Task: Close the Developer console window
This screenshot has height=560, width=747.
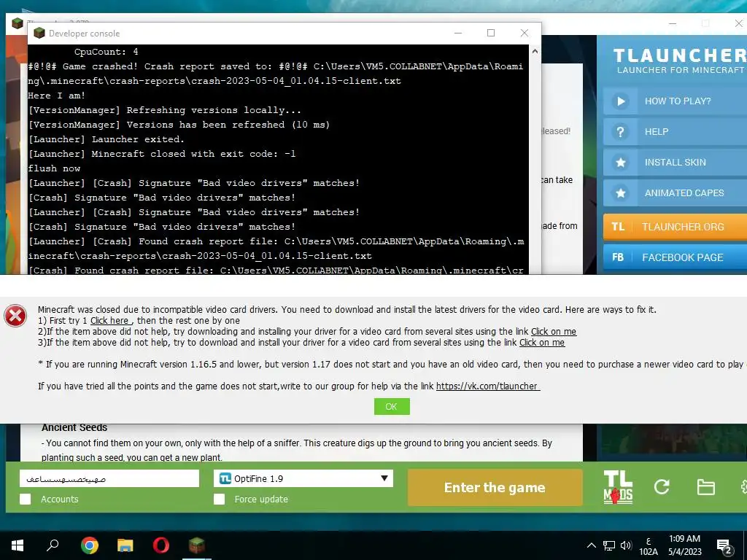Action: [524, 33]
